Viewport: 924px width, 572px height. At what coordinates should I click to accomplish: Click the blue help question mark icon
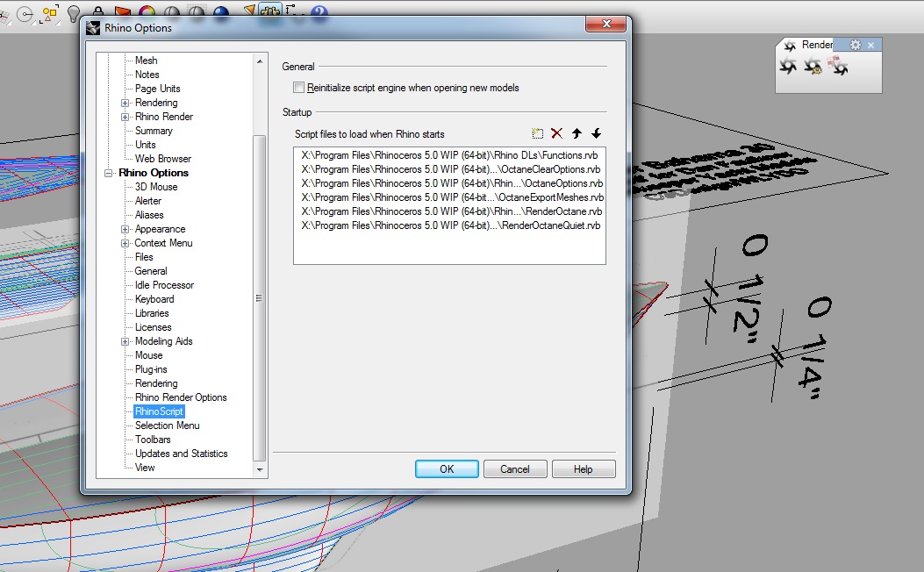319,11
